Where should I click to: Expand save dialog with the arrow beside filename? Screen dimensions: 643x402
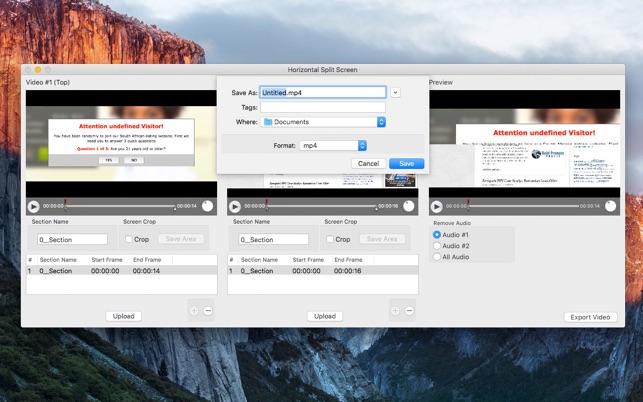tap(395, 92)
